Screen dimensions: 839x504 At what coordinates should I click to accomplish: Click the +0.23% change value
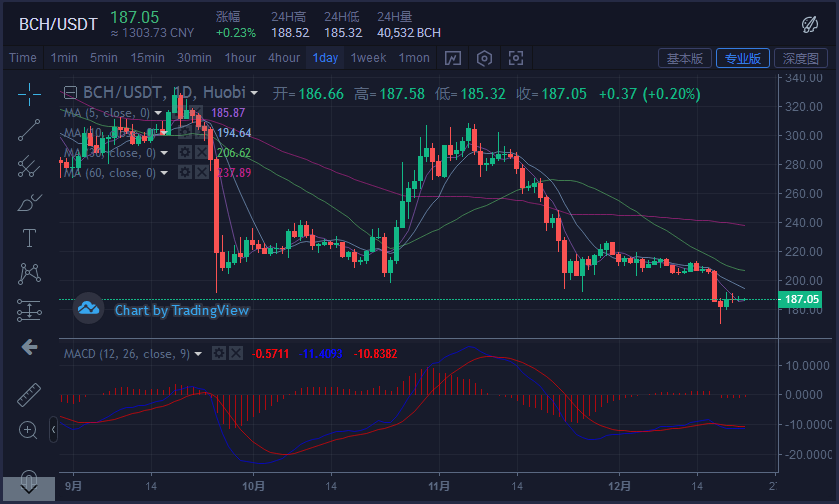click(236, 33)
